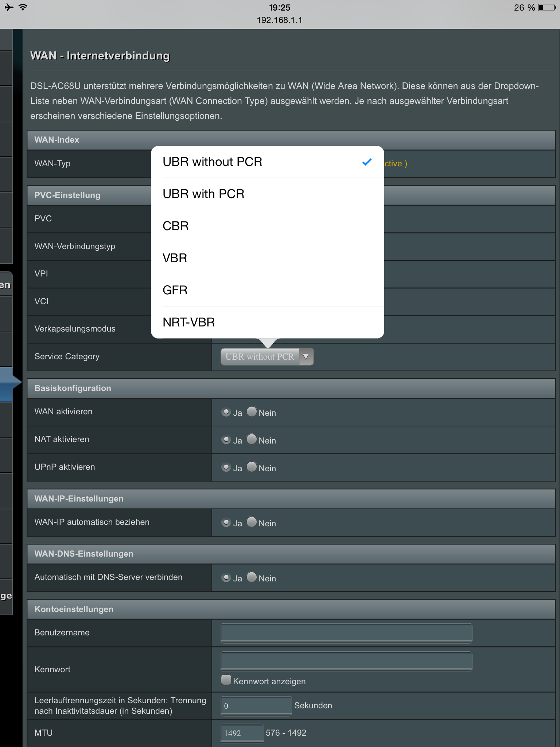Focus the Kennwort password field
The image size is (560, 747).
(346, 661)
